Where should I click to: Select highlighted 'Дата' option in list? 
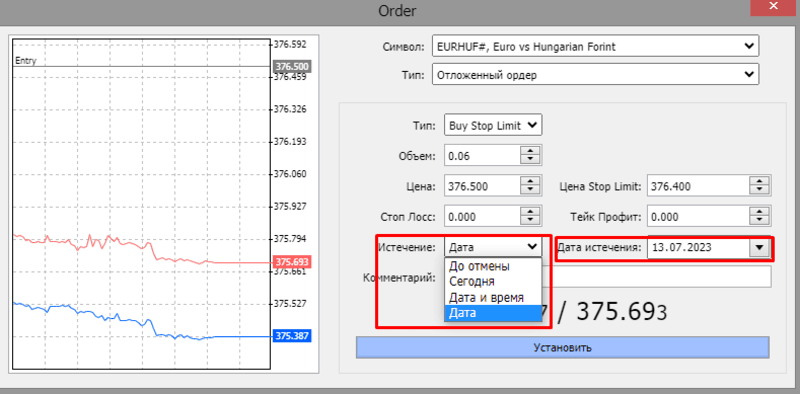click(493, 313)
